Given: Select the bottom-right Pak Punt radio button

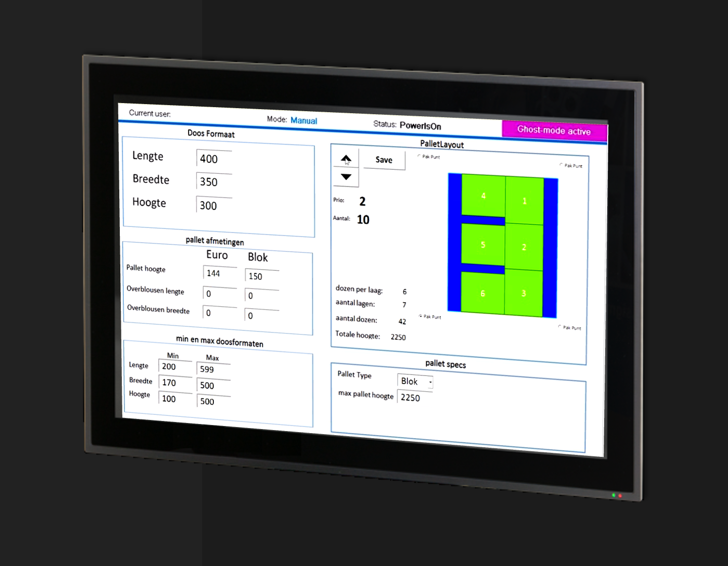Looking at the screenshot, I should coord(560,327).
